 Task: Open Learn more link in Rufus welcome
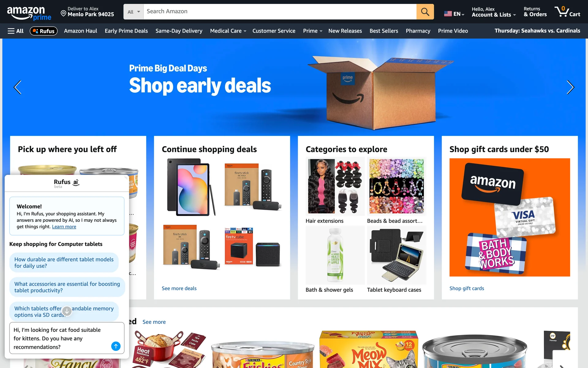(x=64, y=227)
